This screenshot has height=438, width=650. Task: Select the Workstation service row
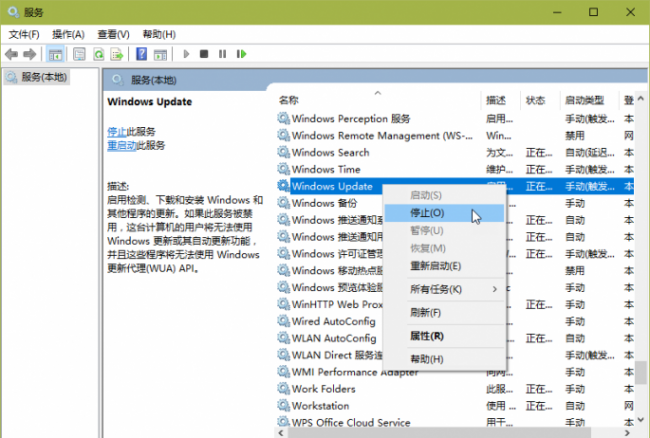[455, 406]
